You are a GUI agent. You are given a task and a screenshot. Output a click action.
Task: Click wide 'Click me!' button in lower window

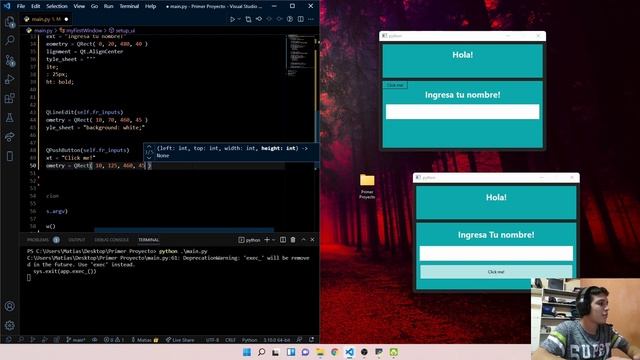click(x=496, y=272)
